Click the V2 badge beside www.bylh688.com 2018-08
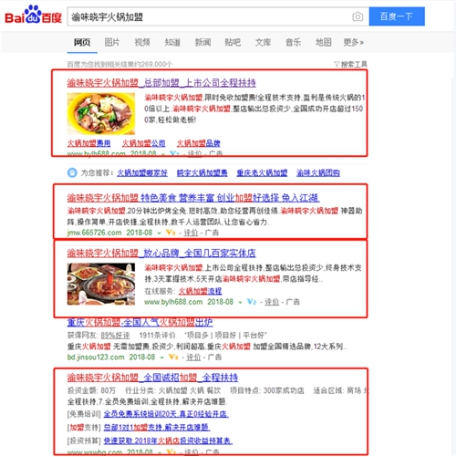Image resolution: width=457 pixels, height=457 pixels. pos(251,302)
